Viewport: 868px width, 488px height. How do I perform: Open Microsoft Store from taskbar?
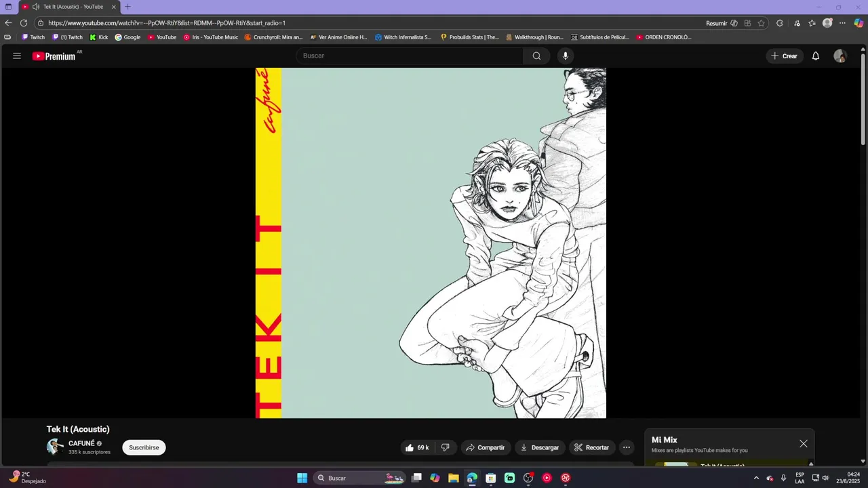[x=490, y=478]
